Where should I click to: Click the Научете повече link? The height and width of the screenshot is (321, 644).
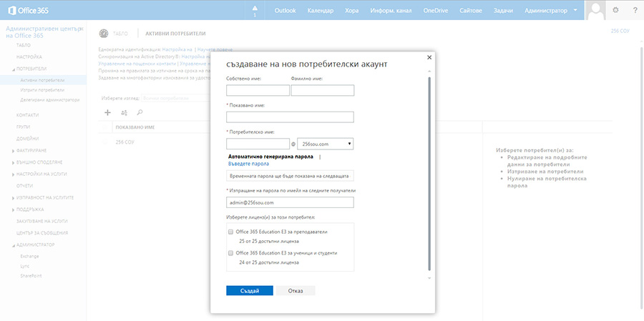[215, 49]
